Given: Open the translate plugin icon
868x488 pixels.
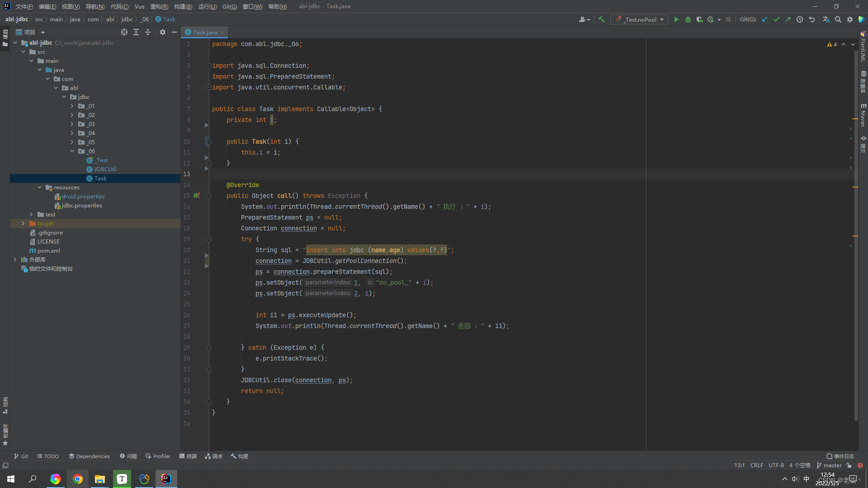Looking at the screenshot, I should [x=826, y=19].
